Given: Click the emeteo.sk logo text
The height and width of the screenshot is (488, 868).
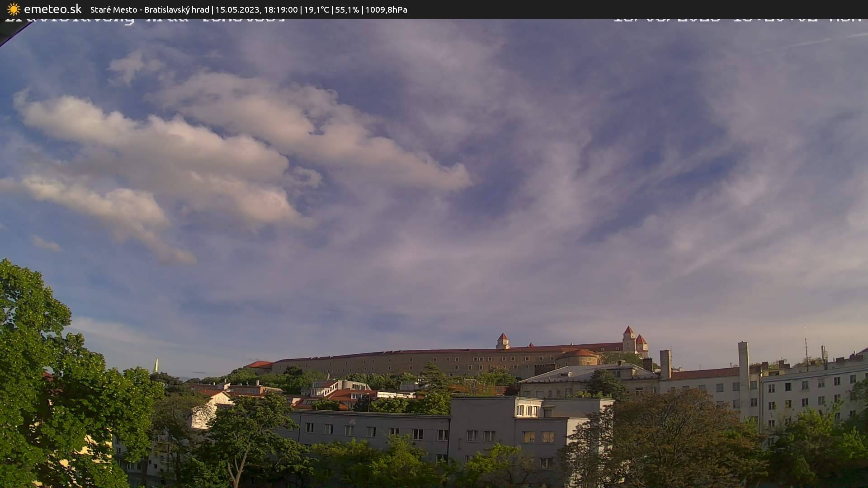Looking at the screenshot, I should (52, 9).
